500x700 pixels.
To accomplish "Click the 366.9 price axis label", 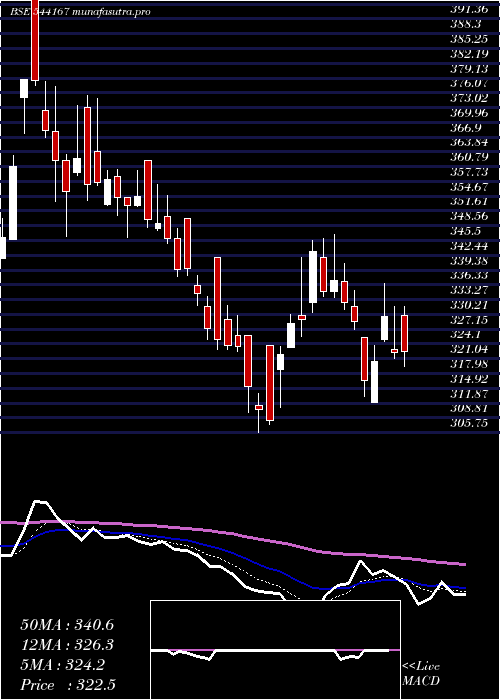I will (465, 127).
